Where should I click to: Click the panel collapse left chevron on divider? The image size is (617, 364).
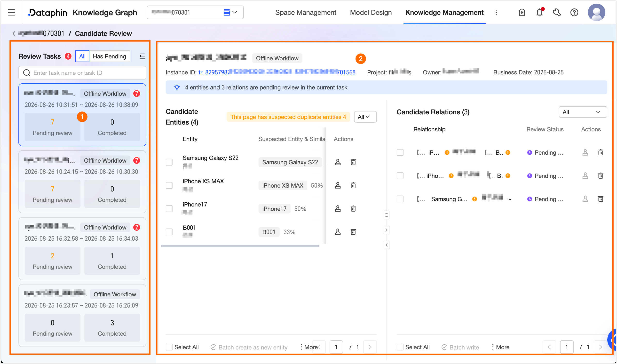click(386, 245)
